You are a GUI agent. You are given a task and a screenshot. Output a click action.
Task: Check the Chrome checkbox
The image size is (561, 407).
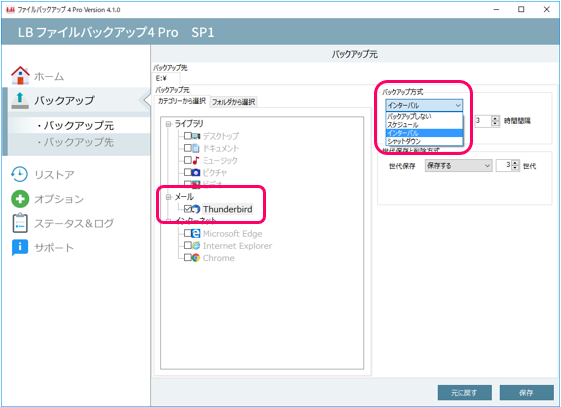pyautogui.click(x=187, y=258)
